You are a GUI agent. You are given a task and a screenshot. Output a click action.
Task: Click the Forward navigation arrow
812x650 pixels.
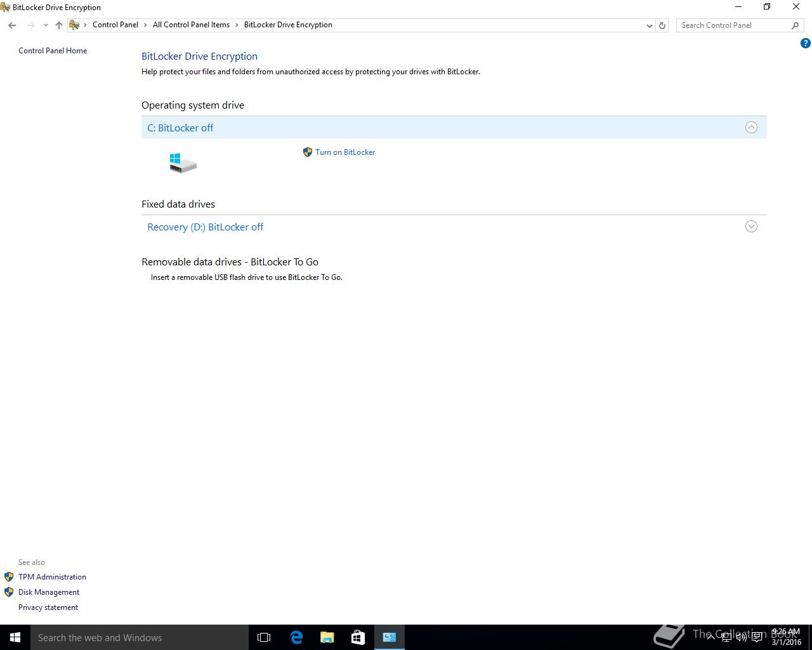tap(30, 25)
